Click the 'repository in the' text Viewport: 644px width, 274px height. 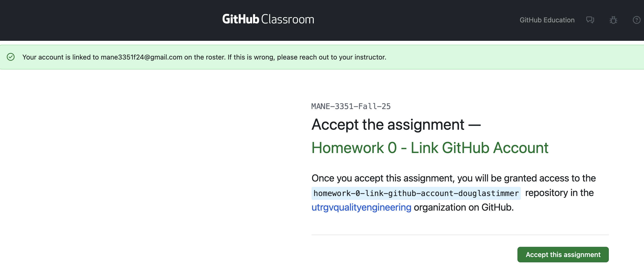click(x=559, y=193)
